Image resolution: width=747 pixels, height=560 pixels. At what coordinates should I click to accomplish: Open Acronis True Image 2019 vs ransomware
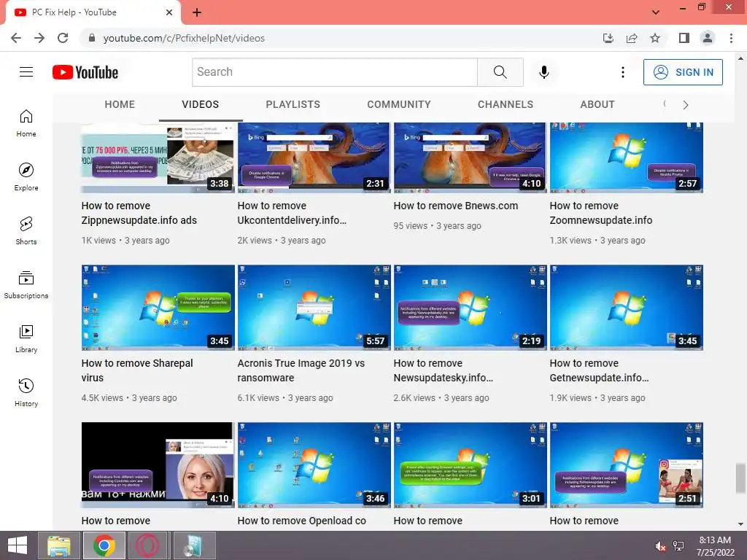[301, 370]
